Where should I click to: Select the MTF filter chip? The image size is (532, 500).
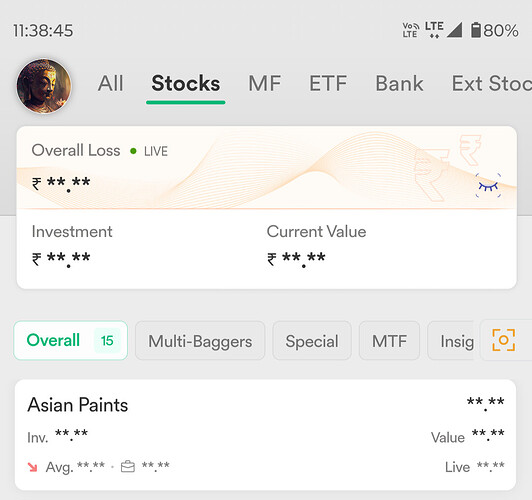coord(389,341)
